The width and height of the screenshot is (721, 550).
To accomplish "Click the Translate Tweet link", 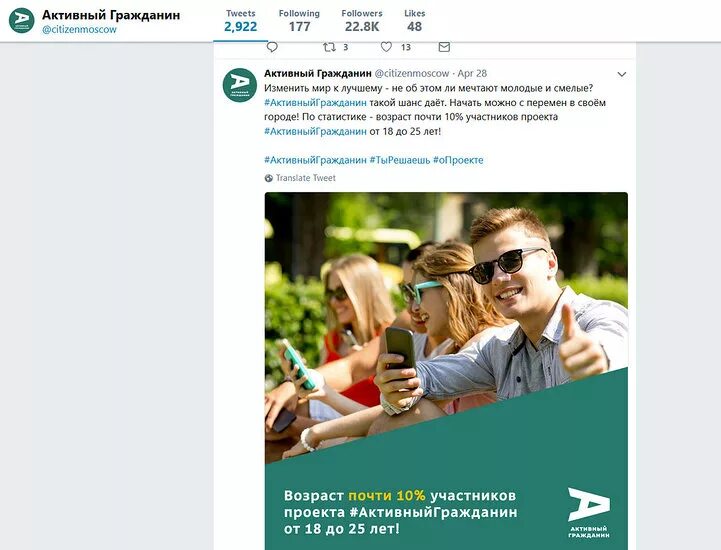I will (306, 178).
